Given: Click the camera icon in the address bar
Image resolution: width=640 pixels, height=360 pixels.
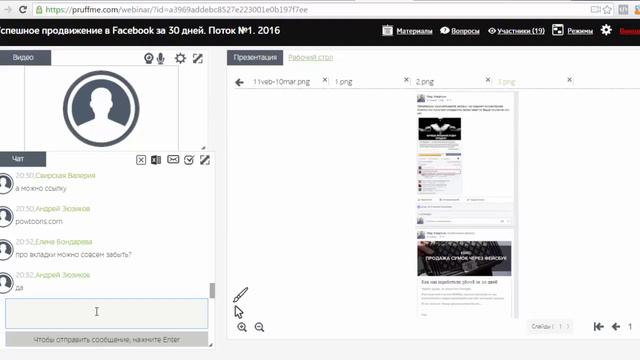Looking at the screenshot, I should 596,9.
